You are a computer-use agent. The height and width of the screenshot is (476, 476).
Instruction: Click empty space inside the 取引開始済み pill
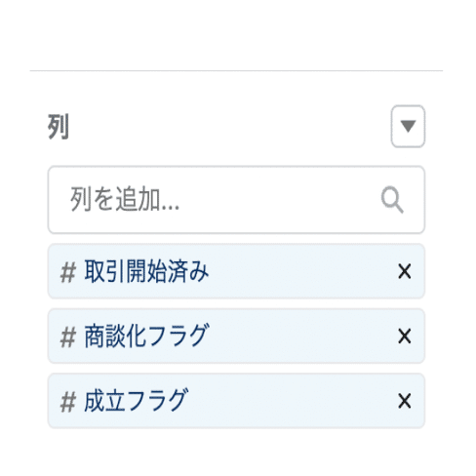(302, 271)
